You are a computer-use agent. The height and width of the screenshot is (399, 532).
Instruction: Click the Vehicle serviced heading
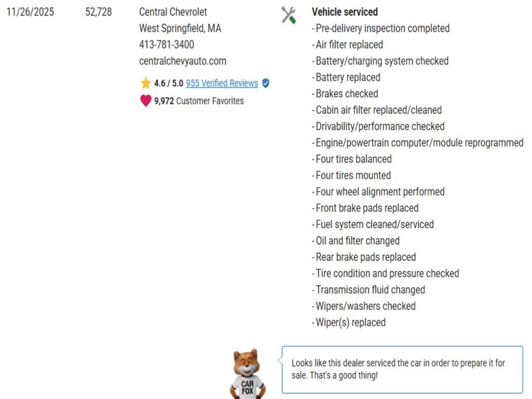(344, 12)
